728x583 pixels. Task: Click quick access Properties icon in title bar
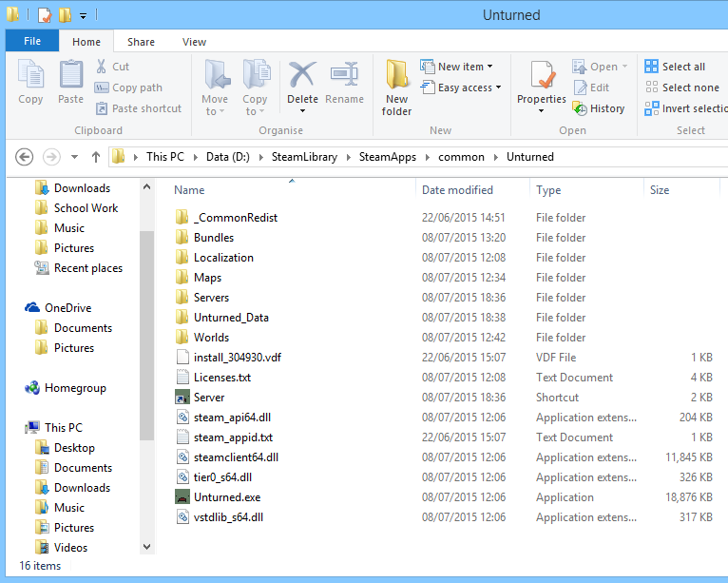(x=45, y=15)
